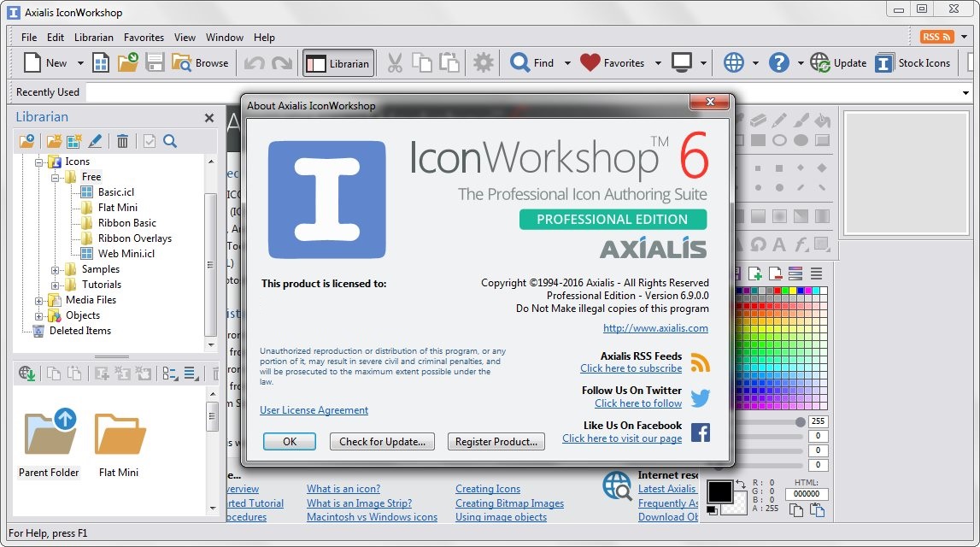The width and height of the screenshot is (980, 547).
Task: Click the Copy icon in main toolbar
Action: 422,63
